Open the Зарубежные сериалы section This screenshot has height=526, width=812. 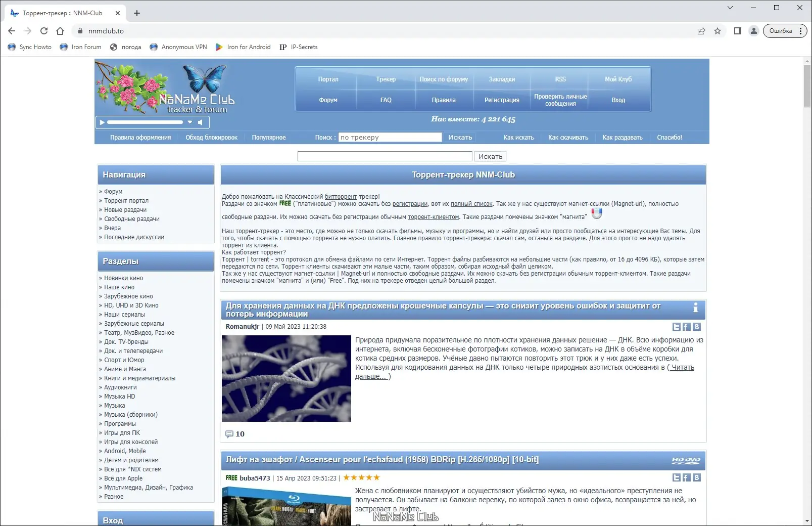(x=134, y=324)
